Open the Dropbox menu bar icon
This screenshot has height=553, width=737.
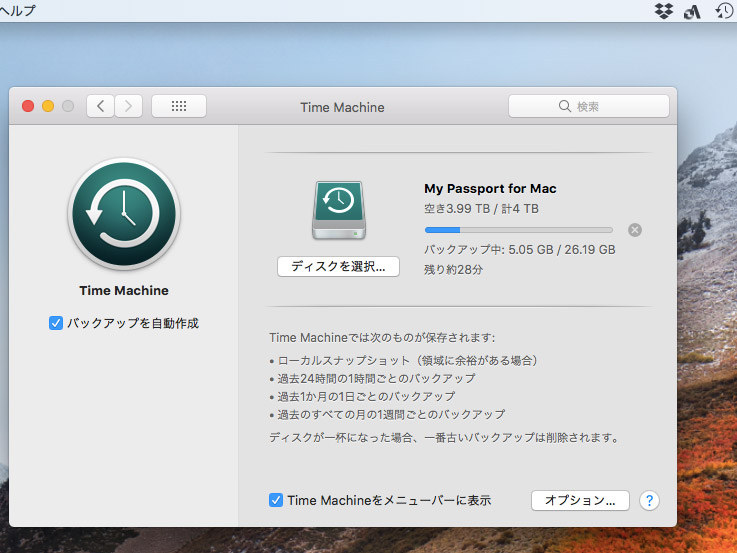point(664,11)
